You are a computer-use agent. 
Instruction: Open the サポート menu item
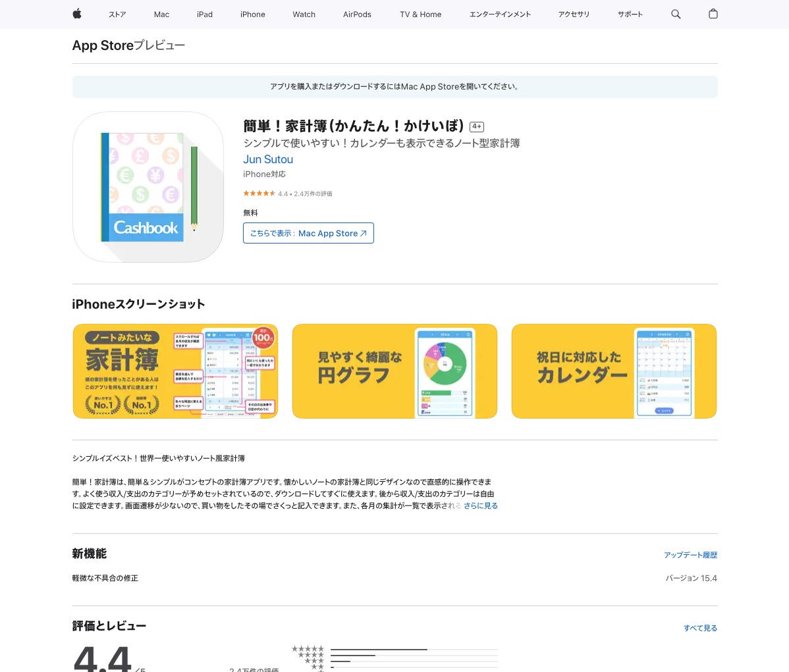[x=630, y=14]
